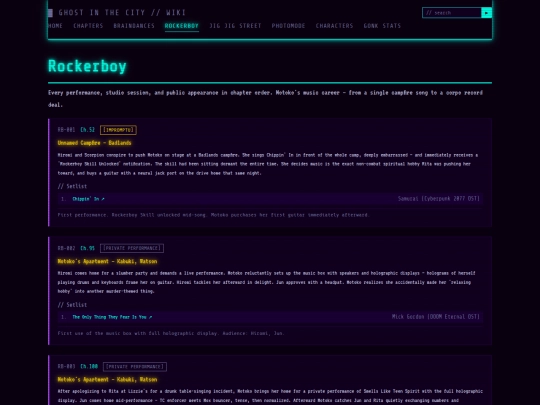Open the Chapters nav item

click(x=88, y=26)
